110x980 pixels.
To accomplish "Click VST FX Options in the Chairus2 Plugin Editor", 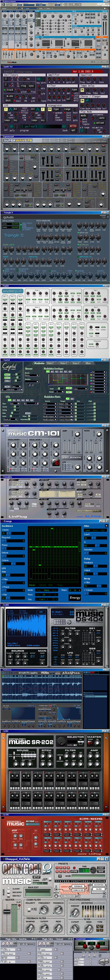I will [63, 944].
